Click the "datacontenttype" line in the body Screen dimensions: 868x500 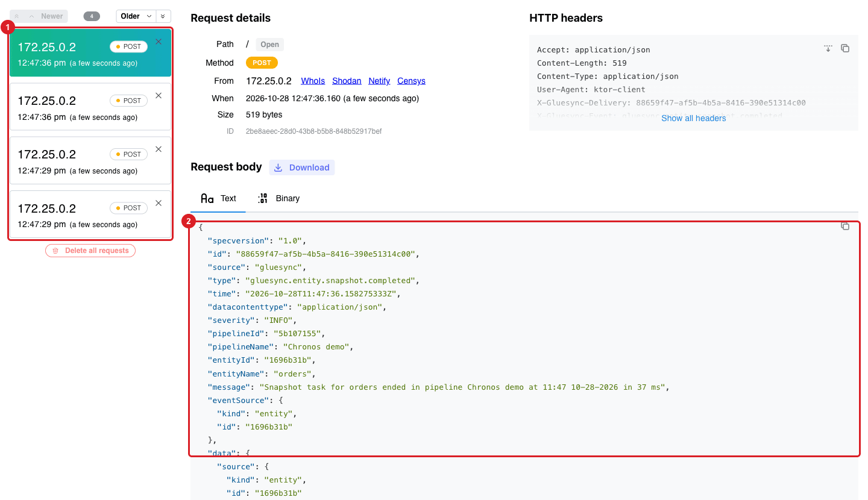[x=297, y=307]
